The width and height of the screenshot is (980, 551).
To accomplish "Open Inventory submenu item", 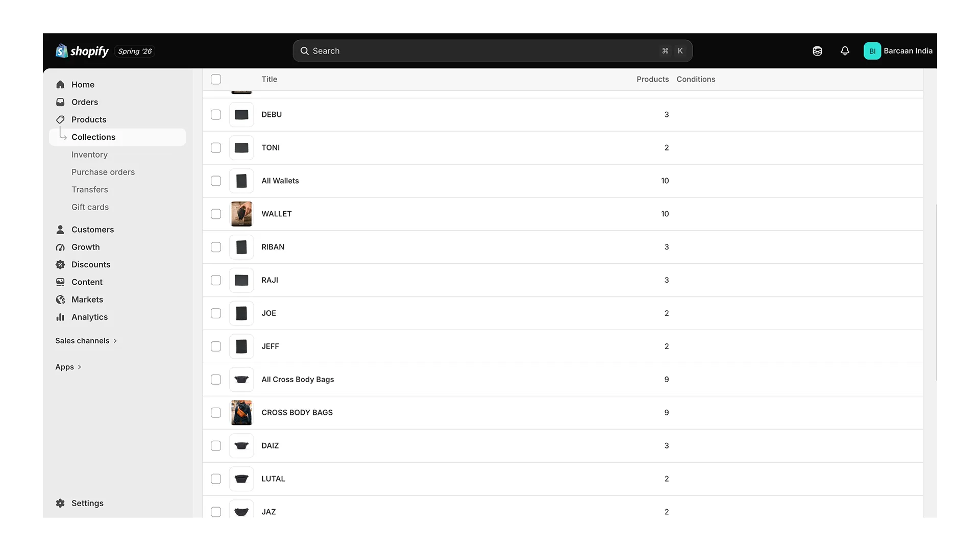I will [x=89, y=155].
